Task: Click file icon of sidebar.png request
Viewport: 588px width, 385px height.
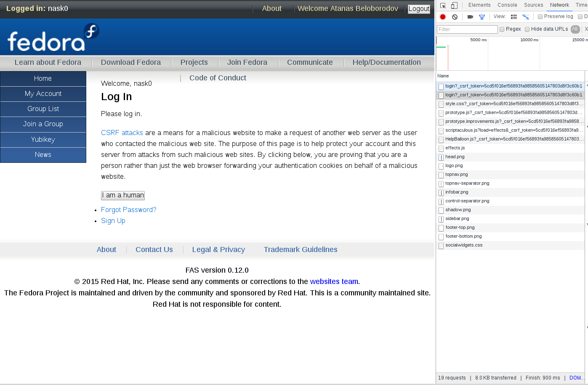Action: point(441,219)
